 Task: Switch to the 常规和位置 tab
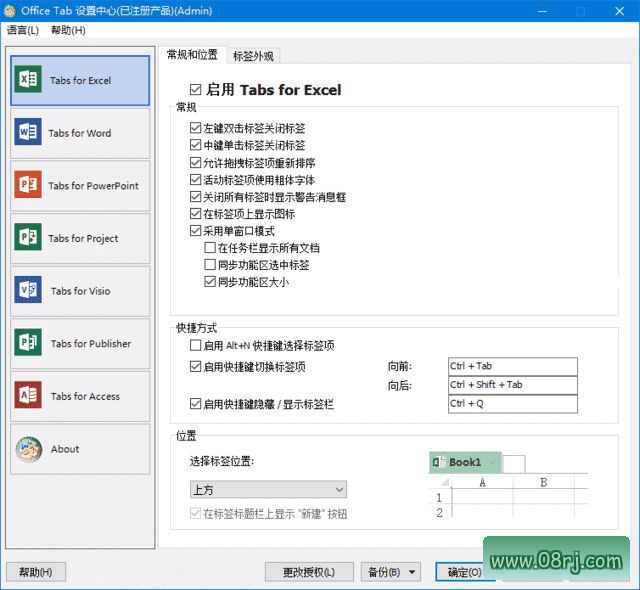(192, 55)
